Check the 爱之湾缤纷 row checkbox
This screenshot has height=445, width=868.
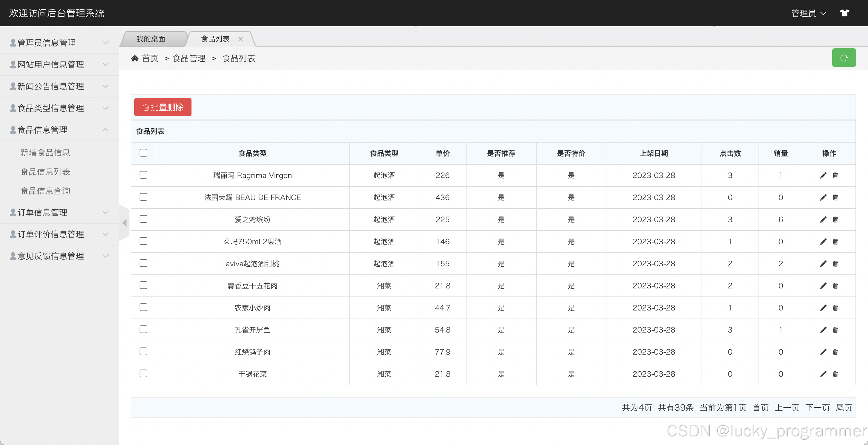143,219
